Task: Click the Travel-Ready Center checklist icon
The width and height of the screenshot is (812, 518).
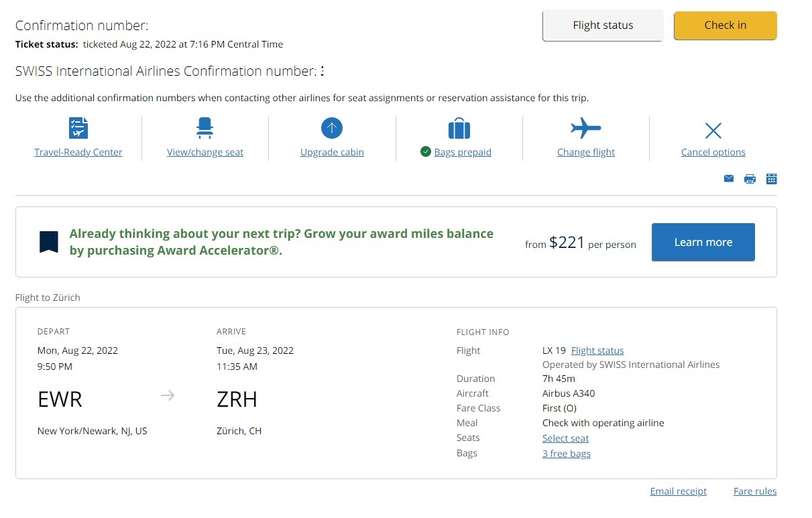Action: 78,128
